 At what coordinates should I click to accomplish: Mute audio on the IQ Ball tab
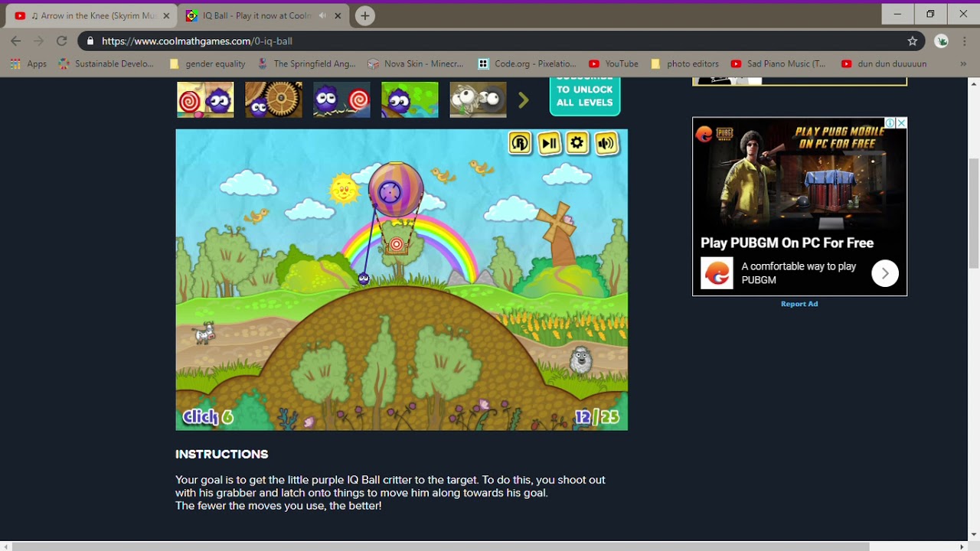(322, 15)
